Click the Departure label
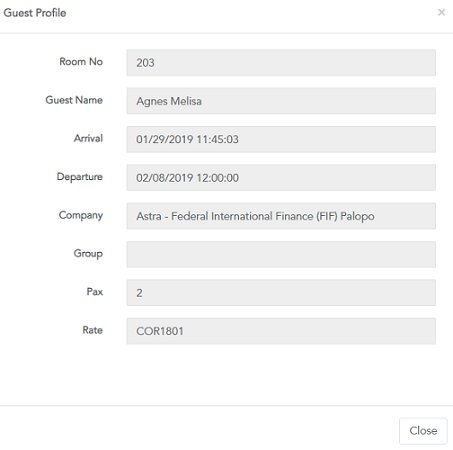 click(80, 177)
